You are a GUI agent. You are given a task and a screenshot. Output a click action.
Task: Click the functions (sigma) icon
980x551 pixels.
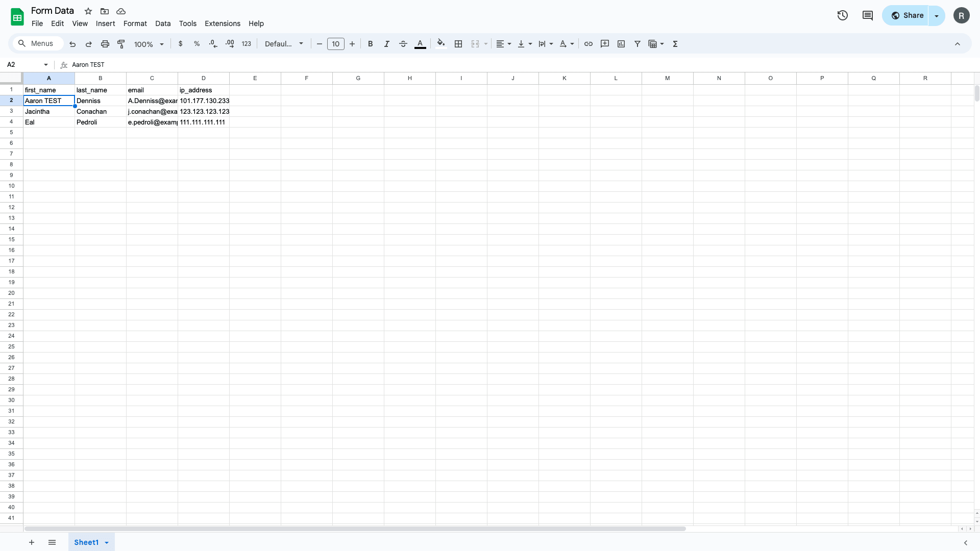675,44
